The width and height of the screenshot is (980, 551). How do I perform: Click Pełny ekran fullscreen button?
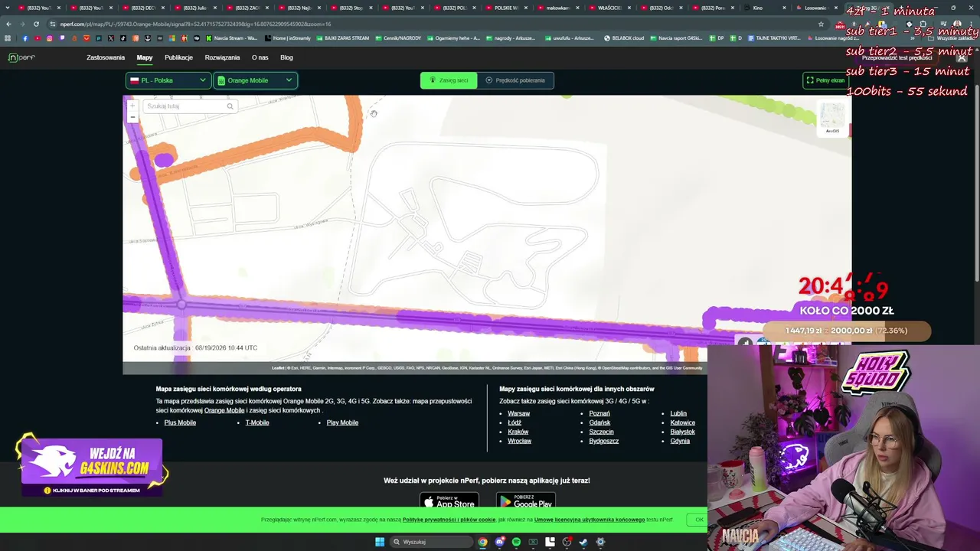[x=825, y=80]
